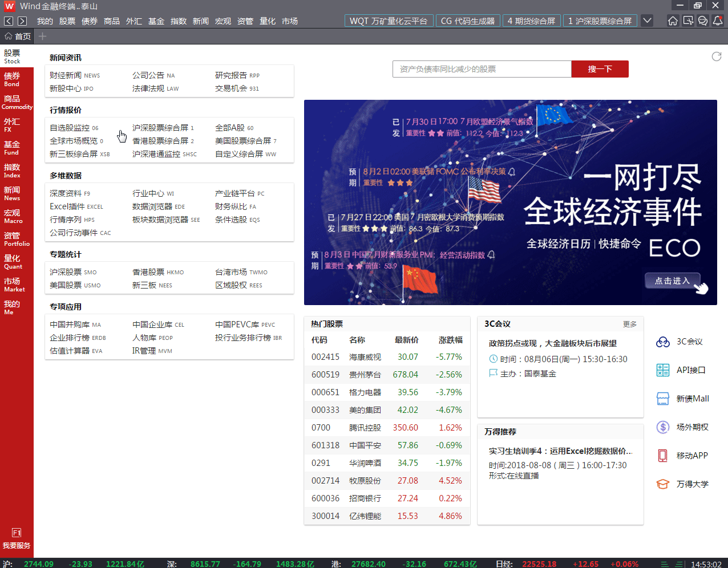Click 点击进入 on the ECO banner

tap(673, 281)
